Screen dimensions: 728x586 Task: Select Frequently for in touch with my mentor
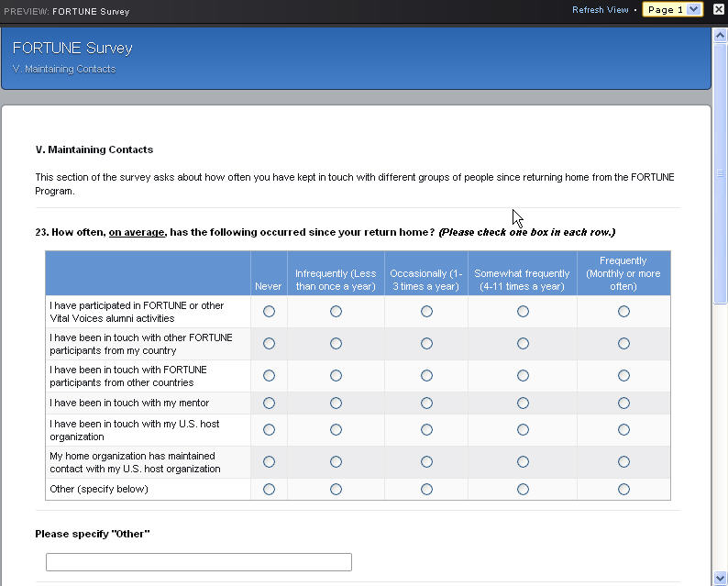click(623, 403)
